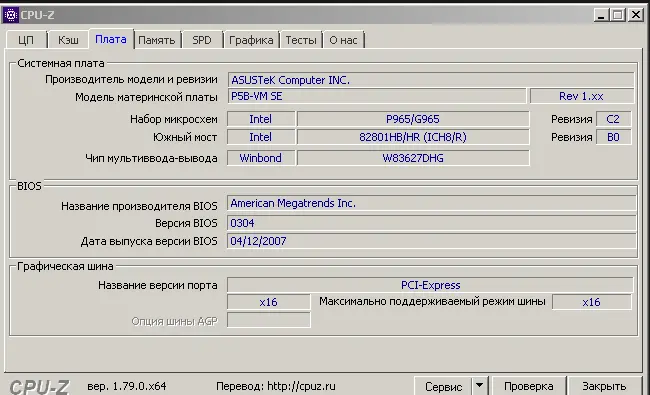Go to the Тесты tab
This screenshot has width=650, height=395.
(301, 40)
